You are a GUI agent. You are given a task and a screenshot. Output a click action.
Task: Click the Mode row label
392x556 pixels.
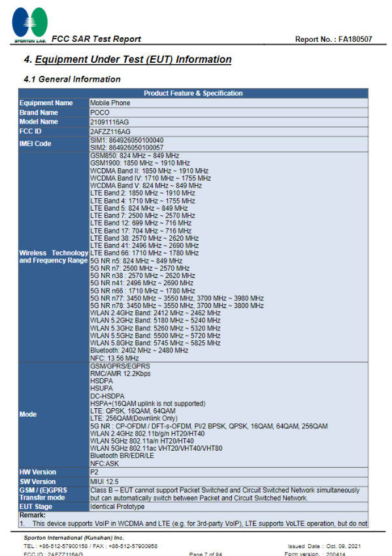click(x=28, y=414)
